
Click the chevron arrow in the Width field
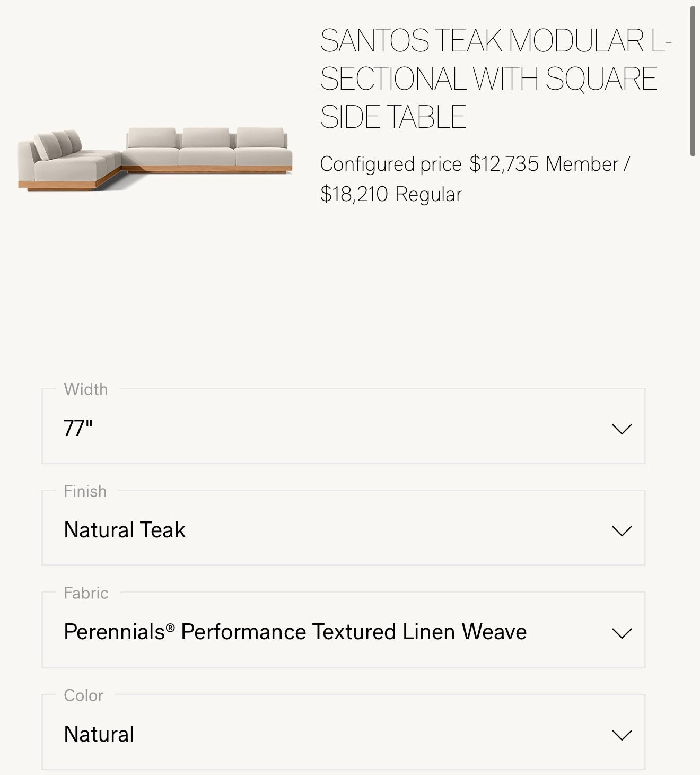coord(622,429)
